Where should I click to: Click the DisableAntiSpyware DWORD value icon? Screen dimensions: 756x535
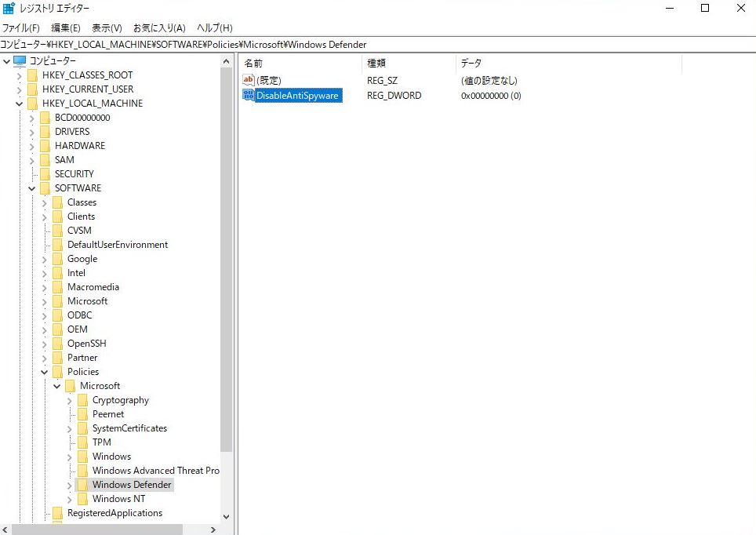coord(249,95)
